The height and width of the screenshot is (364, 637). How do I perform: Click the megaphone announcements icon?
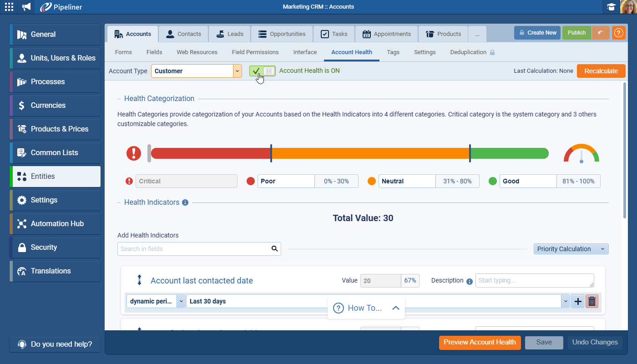[27, 7]
